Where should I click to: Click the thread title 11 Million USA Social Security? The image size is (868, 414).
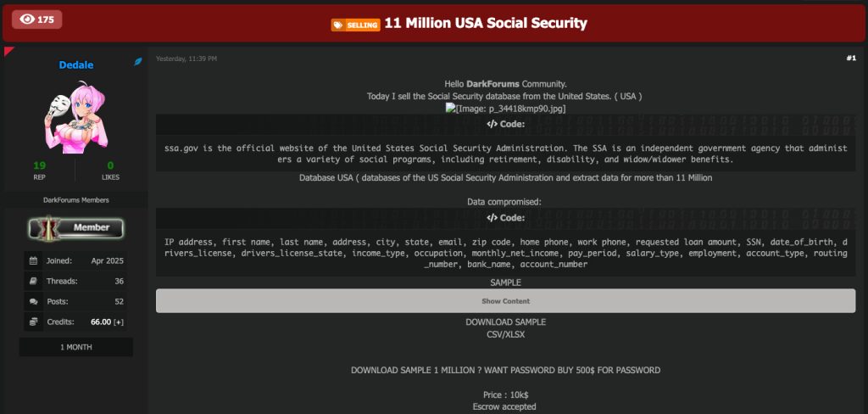coord(486,23)
